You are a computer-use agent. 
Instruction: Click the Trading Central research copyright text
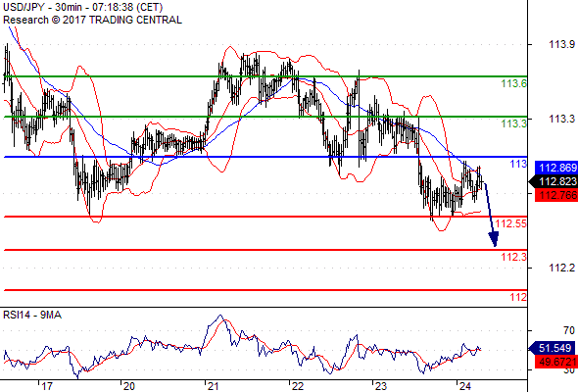point(92,20)
